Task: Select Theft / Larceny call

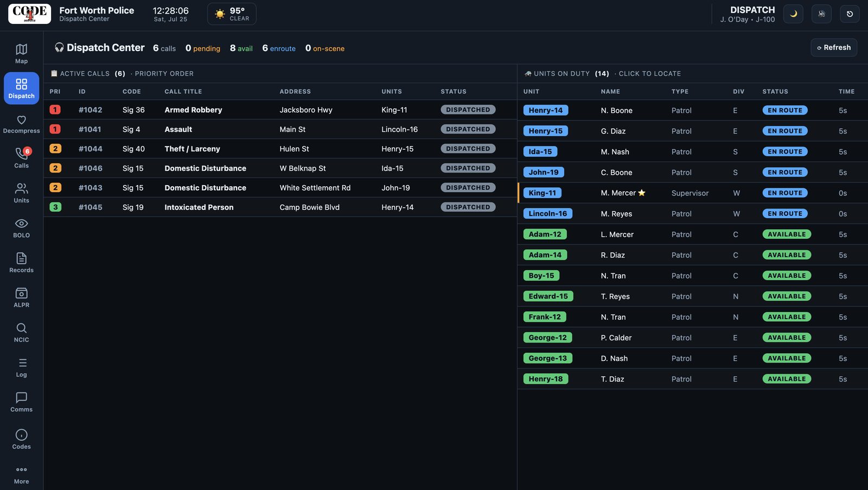Action: coord(280,149)
